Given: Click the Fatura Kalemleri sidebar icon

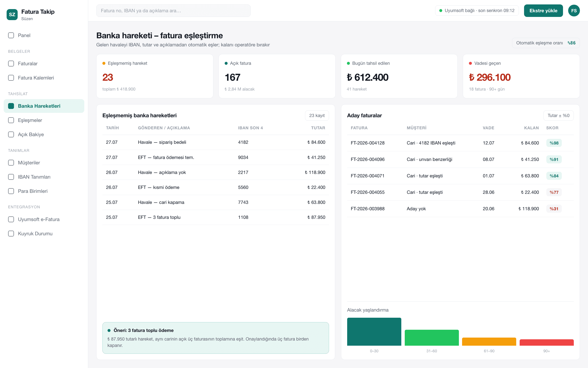Looking at the screenshot, I should 11,78.
